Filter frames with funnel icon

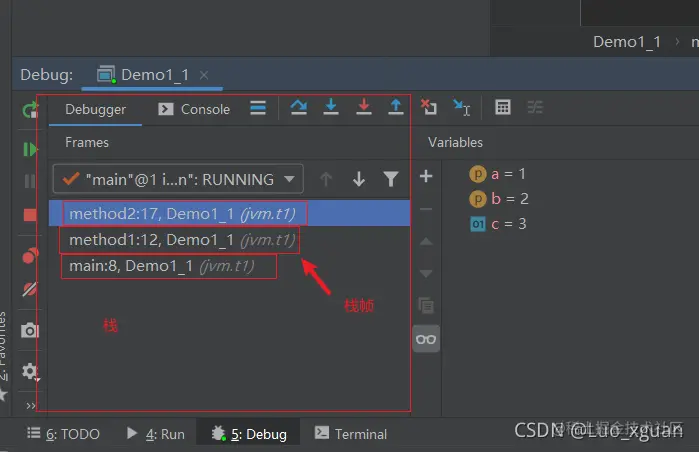point(391,179)
